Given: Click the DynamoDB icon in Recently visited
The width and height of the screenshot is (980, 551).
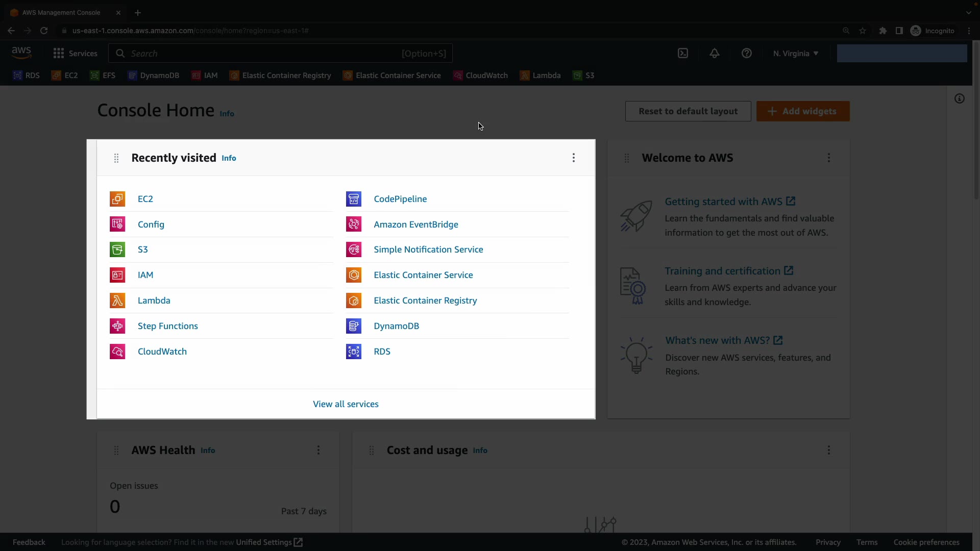Looking at the screenshot, I should [354, 326].
